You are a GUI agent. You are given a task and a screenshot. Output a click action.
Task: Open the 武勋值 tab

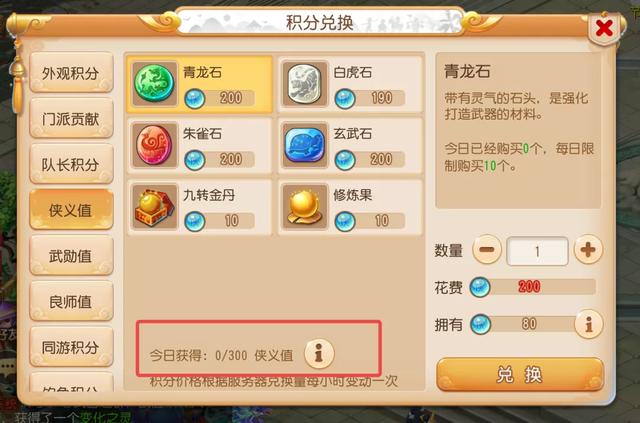(x=71, y=256)
